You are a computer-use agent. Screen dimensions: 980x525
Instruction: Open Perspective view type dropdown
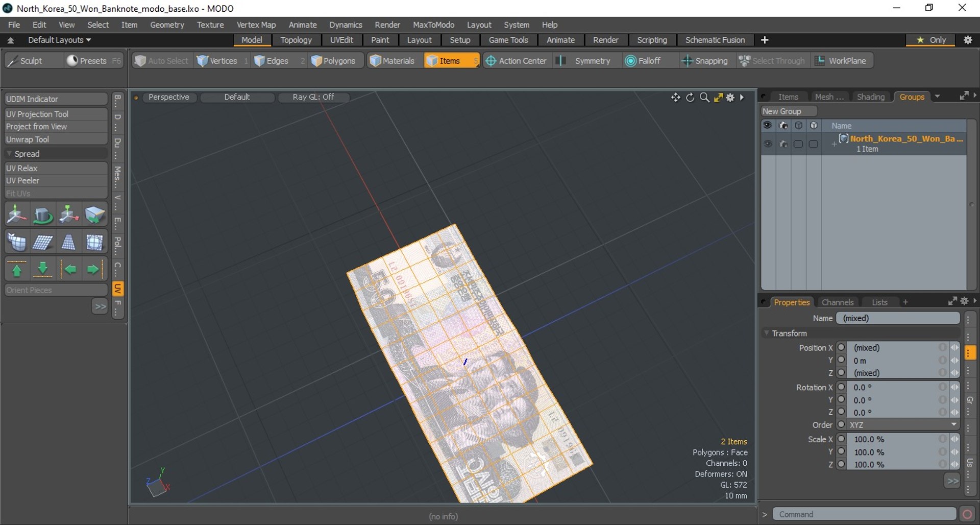tap(169, 97)
